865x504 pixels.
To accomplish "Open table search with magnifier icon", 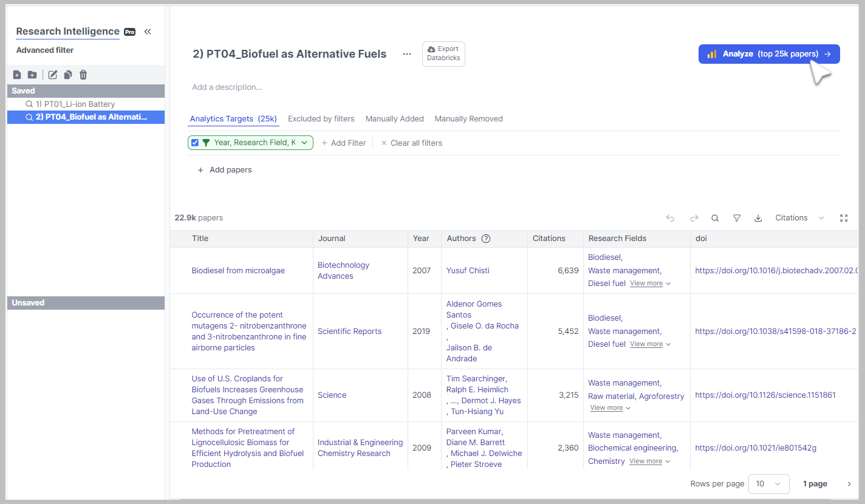I will (715, 218).
